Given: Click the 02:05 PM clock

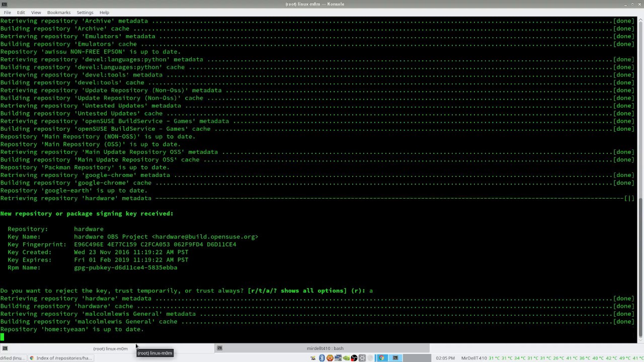Looking at the screenshot, I should point(445,358).
